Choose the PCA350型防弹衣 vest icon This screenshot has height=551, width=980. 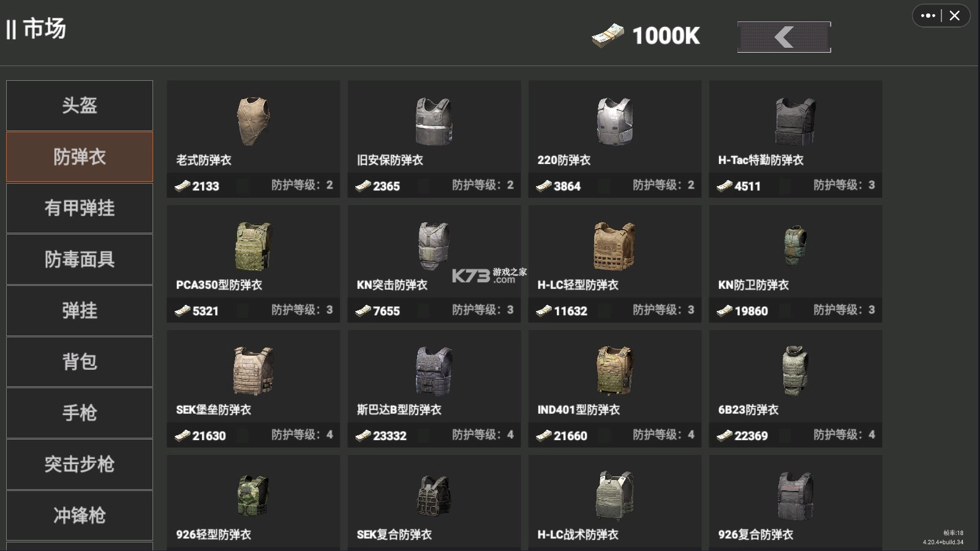253,246
